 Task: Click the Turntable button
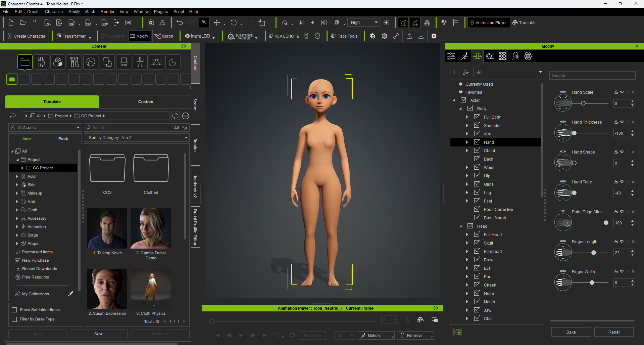pos(525,23)
